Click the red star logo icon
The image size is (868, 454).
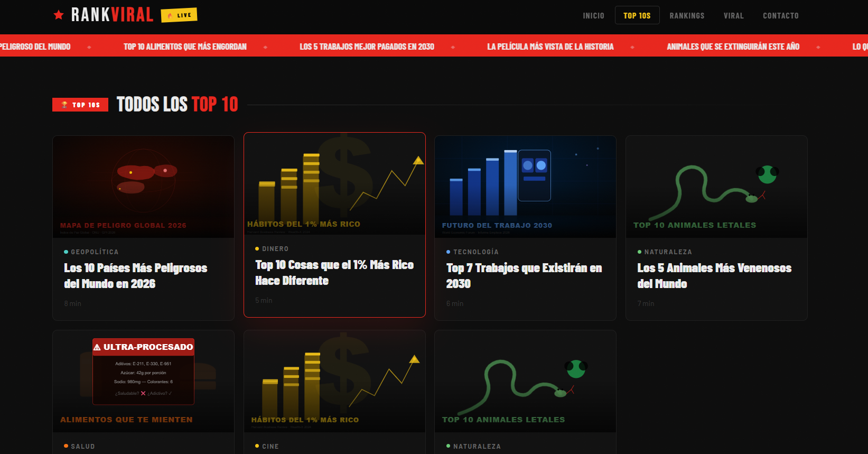pyautogui.click(x=59, y=15)
